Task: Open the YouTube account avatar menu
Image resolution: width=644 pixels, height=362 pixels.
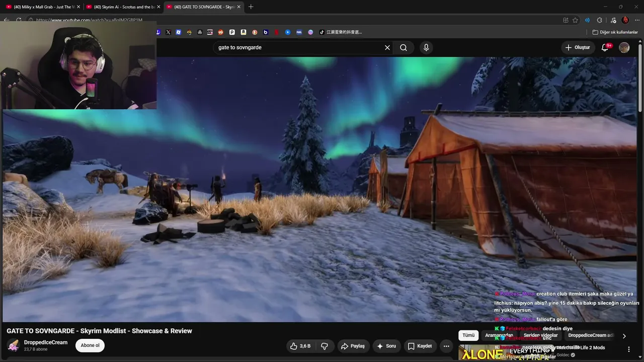Action: (x=624, y=47)
